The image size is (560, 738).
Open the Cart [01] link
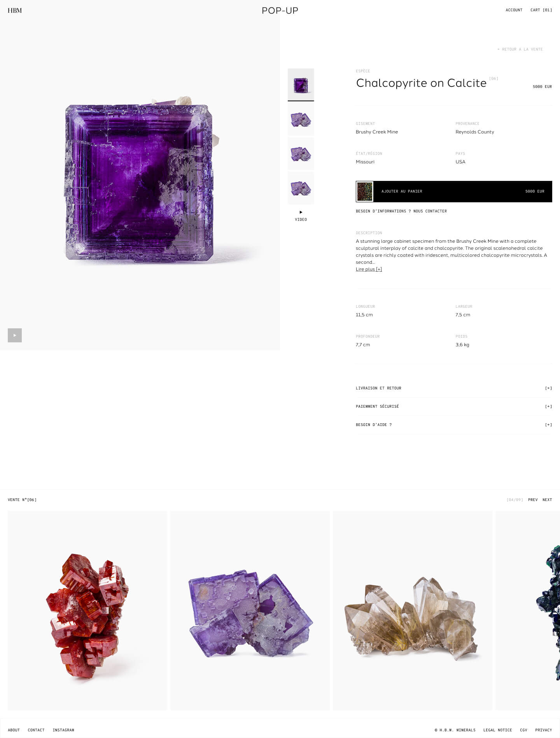click(541, 10)
